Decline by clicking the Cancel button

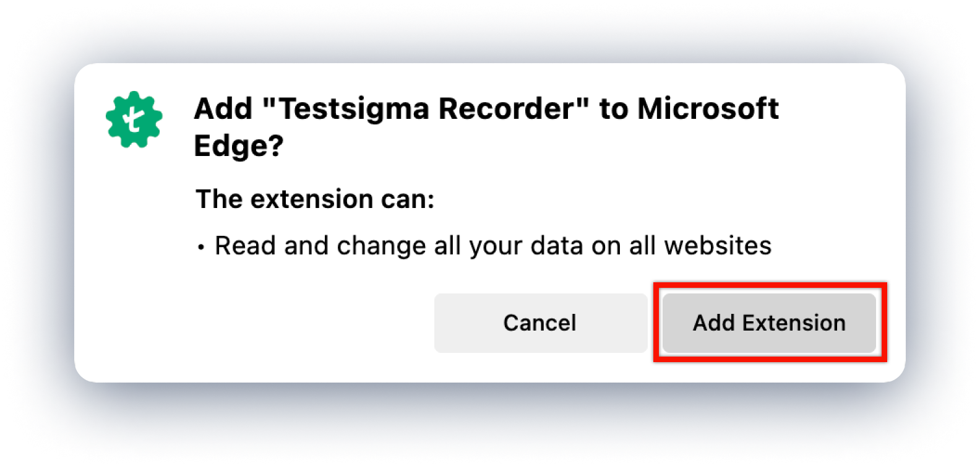click(x=539, y=323)
